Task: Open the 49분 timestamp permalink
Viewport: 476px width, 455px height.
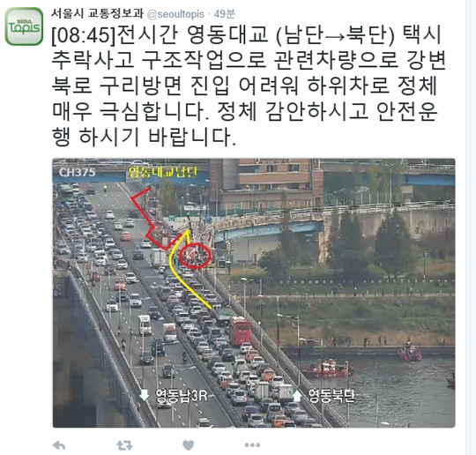Action: (x=224, y=14)
